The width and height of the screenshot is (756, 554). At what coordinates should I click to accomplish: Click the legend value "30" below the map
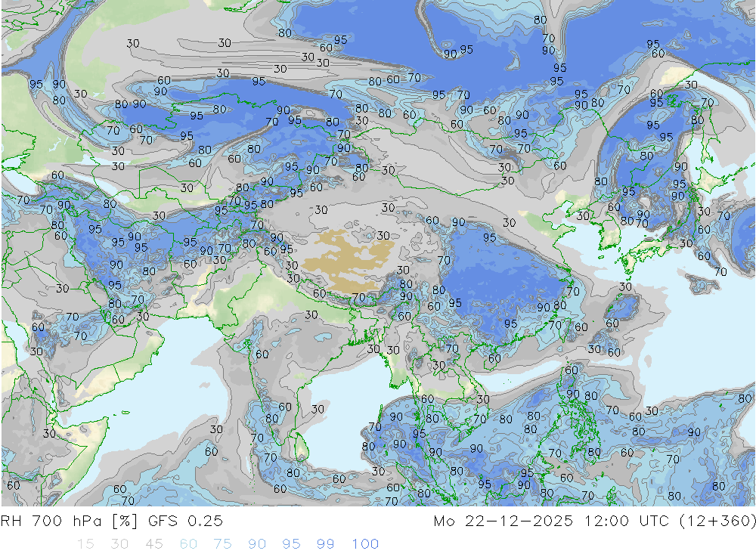pyautogui.click(x=119, y=544)
